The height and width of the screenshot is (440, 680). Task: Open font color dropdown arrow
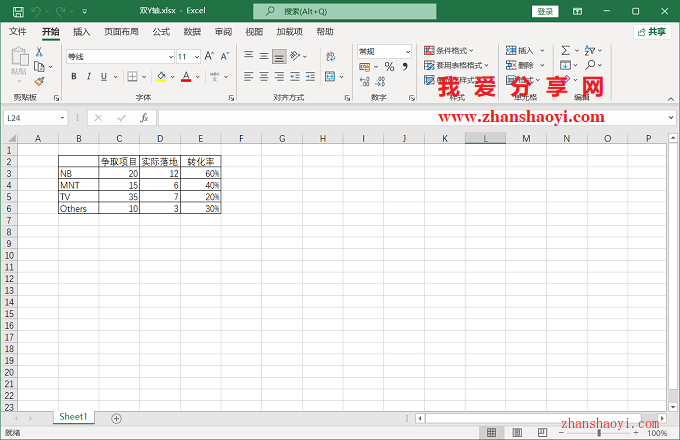point(197,77)
